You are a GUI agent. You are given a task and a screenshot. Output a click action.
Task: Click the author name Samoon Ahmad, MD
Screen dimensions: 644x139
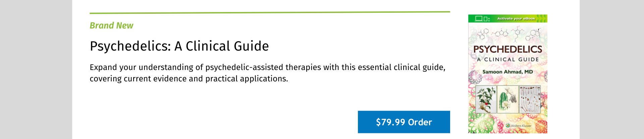507,72
